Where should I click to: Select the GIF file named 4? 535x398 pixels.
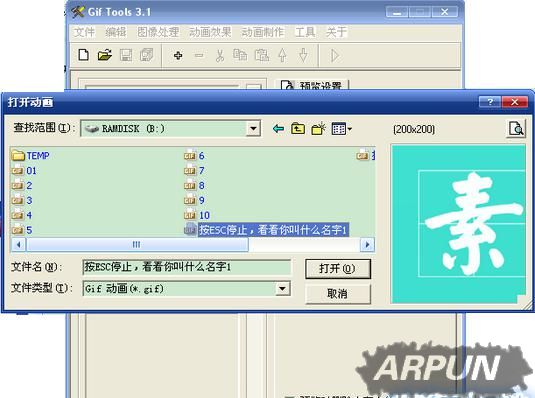(22, 215)
